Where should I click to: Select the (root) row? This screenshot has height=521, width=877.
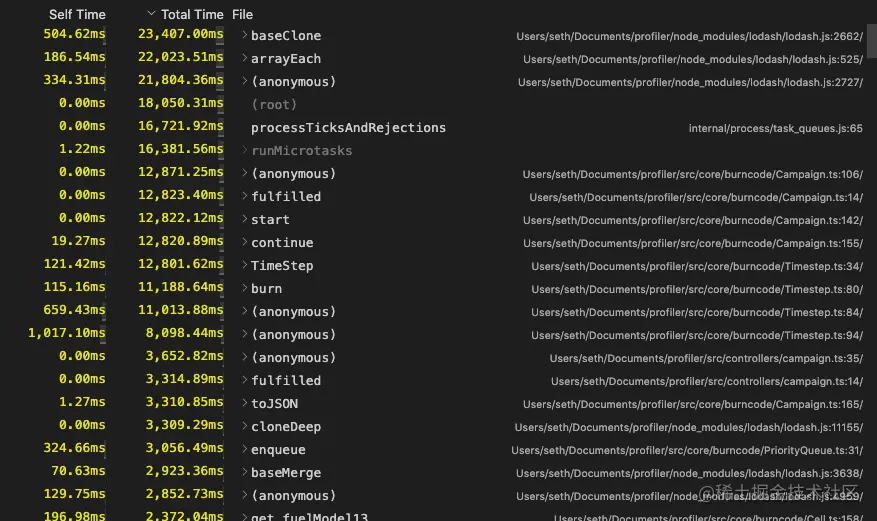pyautogui.click(x=438, y=105)
